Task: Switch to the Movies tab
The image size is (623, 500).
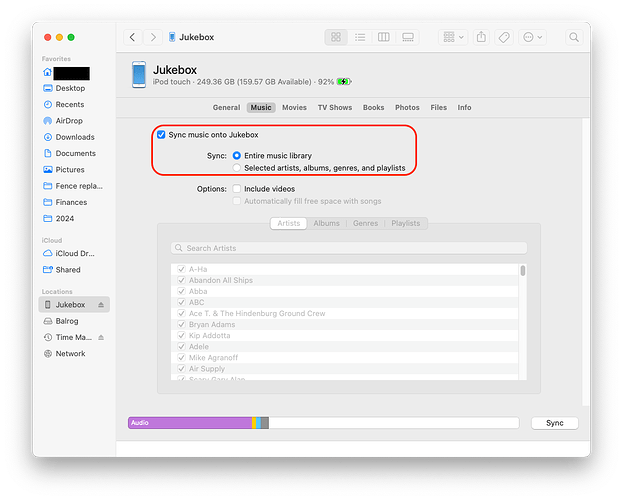Action: click(294, 108)
